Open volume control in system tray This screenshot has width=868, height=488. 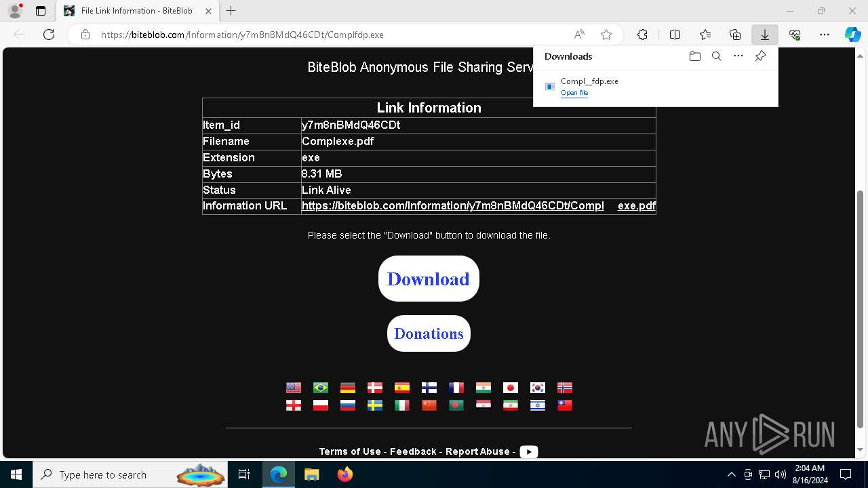[x=781, y=475]
